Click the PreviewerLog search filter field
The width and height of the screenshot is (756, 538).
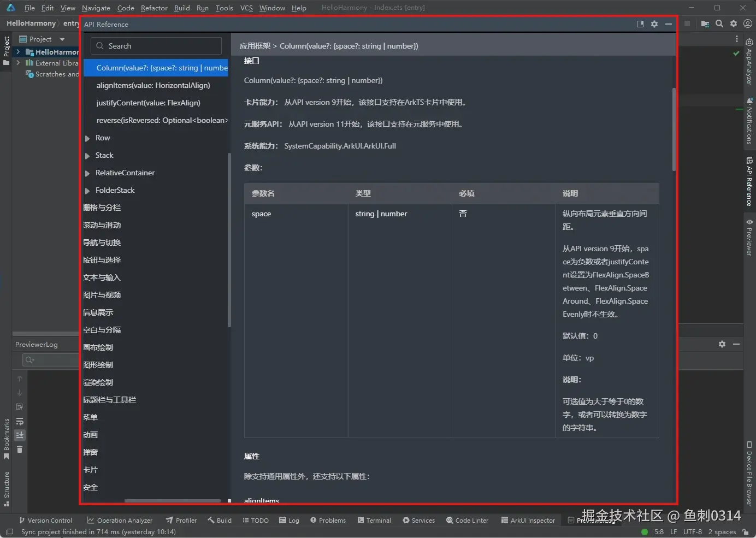[x=50, y=359]
